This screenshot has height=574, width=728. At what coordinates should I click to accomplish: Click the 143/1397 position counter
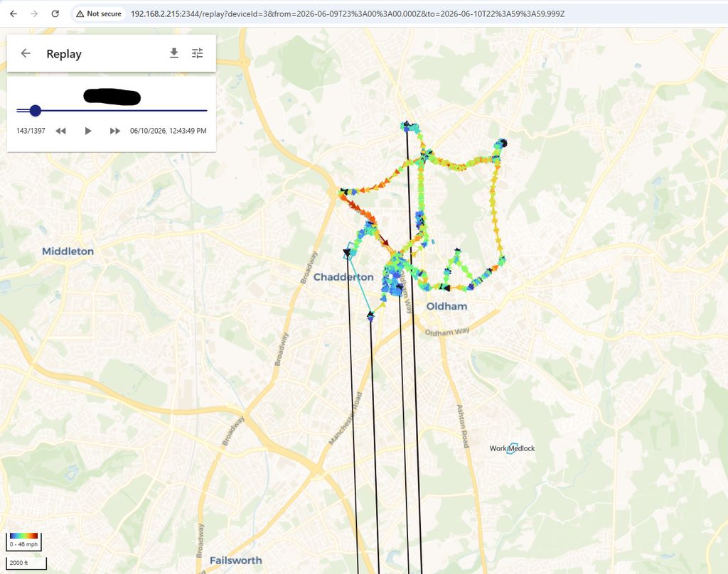[31, 131]
